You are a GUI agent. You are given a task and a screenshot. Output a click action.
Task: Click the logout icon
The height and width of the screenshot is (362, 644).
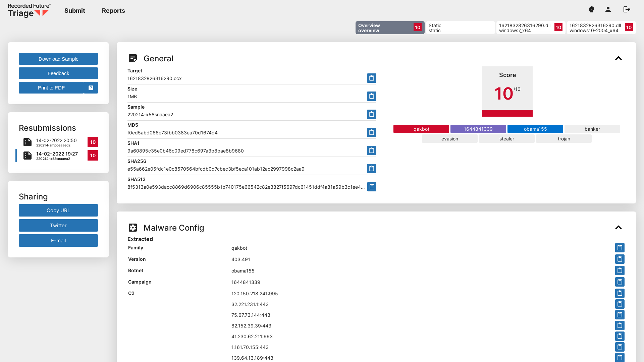pyautogui.click(x=627, y=9)
